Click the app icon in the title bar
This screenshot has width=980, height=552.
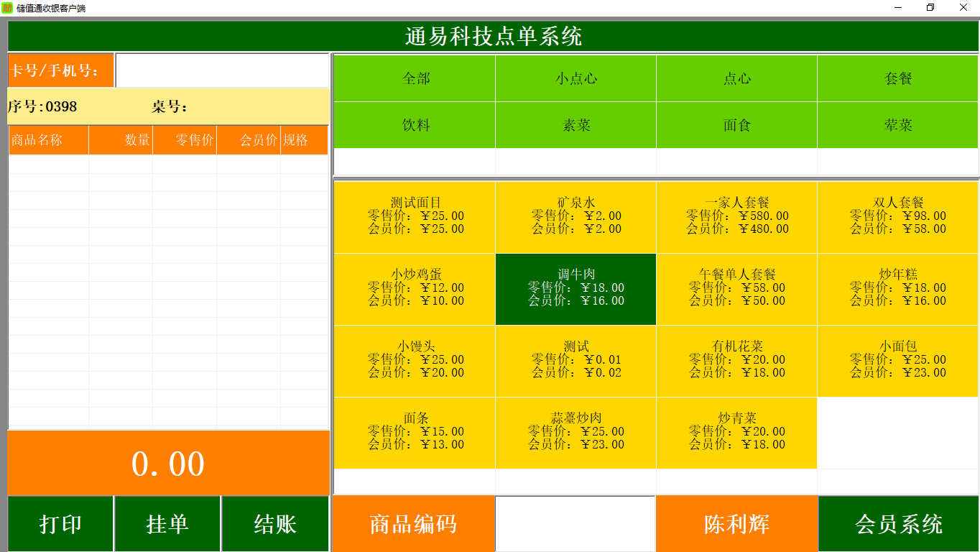[x=7, y=8]
